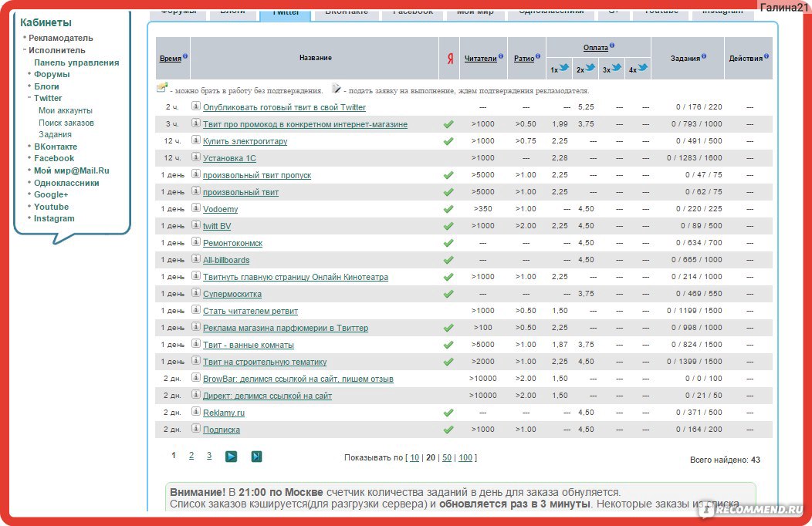Expand "Google+" section in sidebar
Image resolution: width=812 pixels, height=526 pixels.
click(x=51, y=194)
